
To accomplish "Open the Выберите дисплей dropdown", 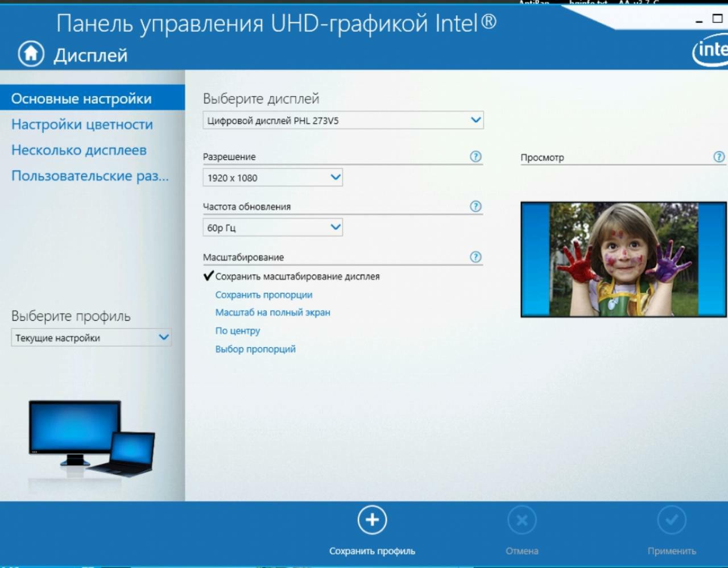I will 343,120.
